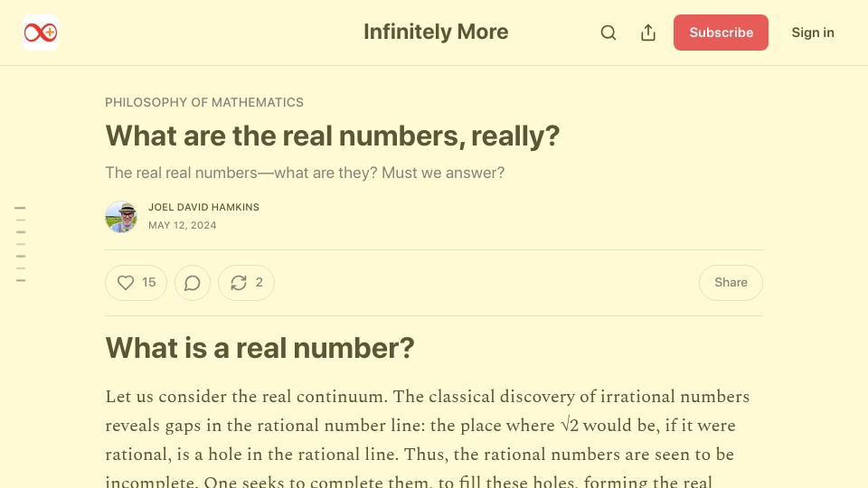Viewport: 868px width, 488px height.
Task: Click the subtitle The real real numbers
Action: (305, 173)
